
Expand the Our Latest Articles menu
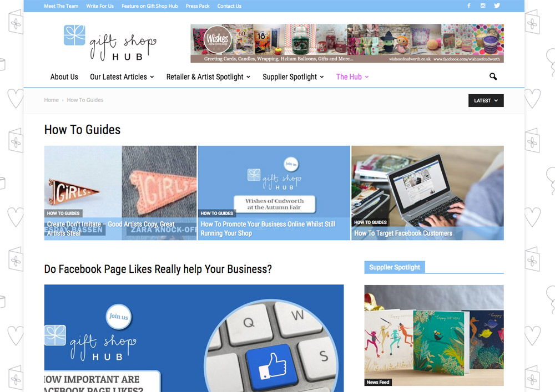point(122,77)
